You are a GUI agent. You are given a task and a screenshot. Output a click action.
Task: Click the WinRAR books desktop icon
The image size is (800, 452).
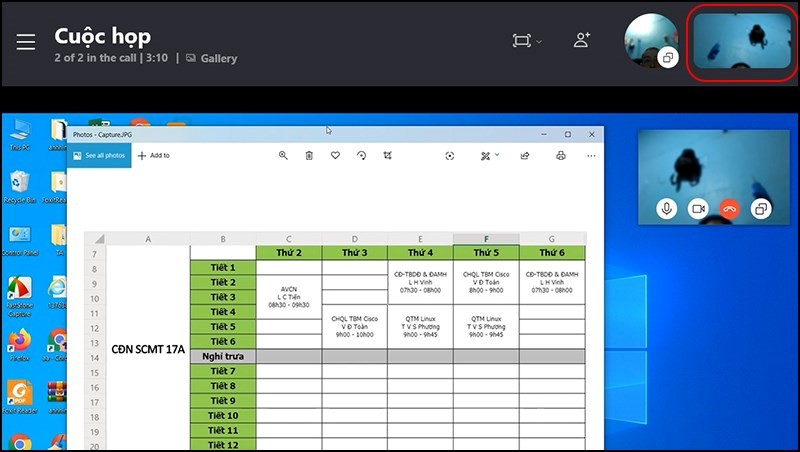click(57, 398)
